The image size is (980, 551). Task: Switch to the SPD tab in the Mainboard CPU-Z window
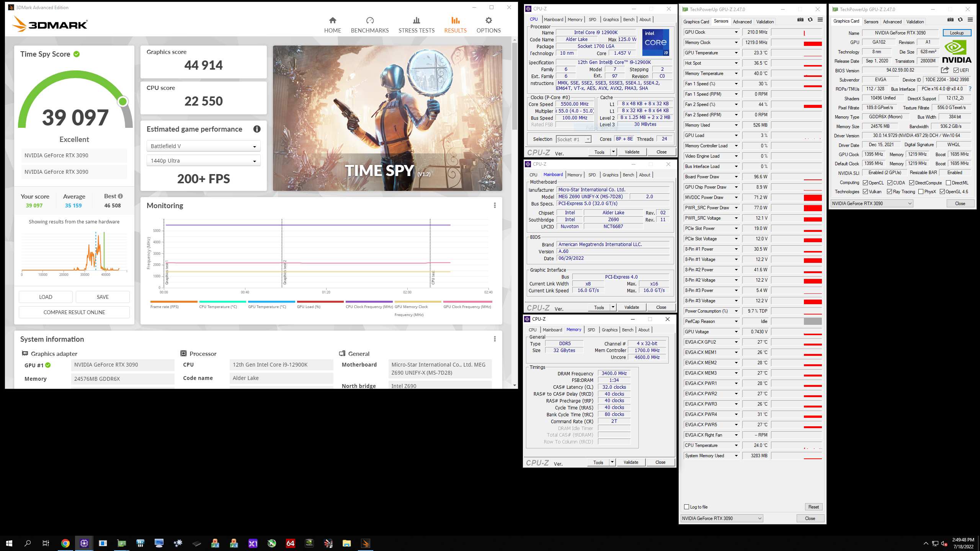[x=592, y=175]
